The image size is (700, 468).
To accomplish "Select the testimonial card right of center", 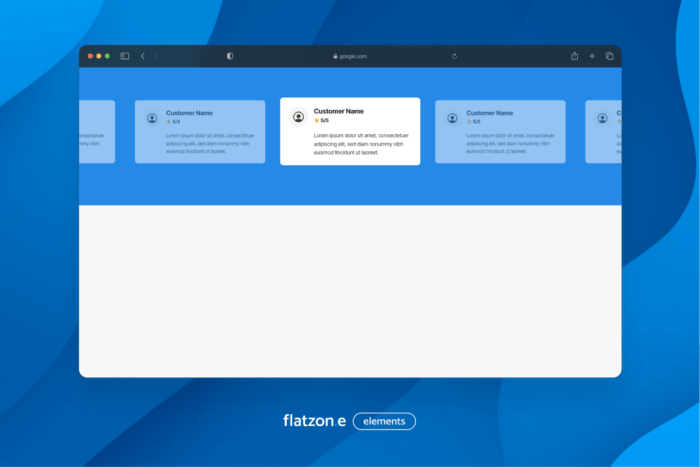I will 500,131.
